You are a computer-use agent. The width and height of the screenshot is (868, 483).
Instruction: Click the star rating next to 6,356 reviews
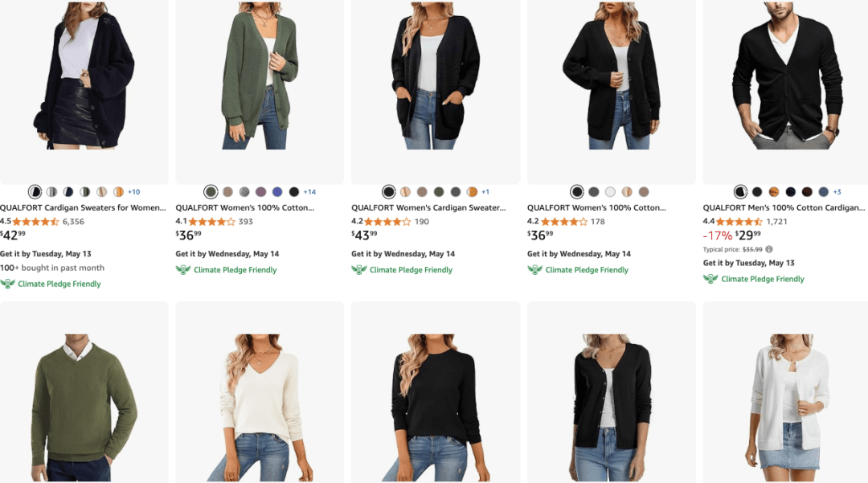(36, 222)
